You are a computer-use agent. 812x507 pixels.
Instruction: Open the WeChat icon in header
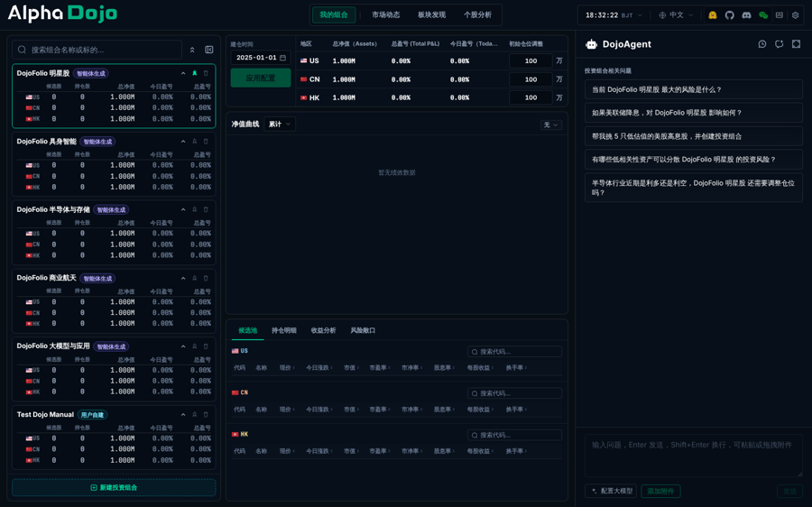coord(762,15)
